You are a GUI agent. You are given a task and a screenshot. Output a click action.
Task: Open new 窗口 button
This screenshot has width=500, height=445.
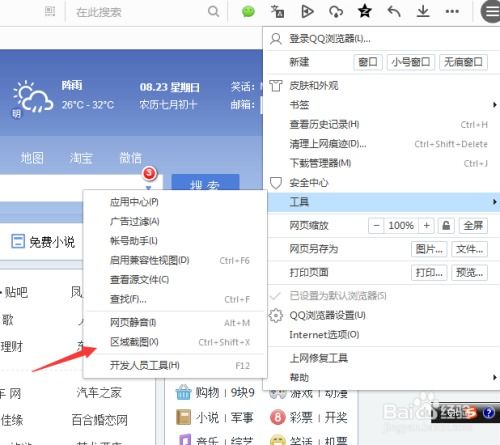368,62
